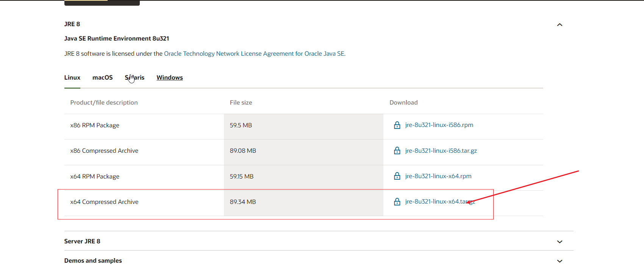Click the x86 Compressed Archive description
Screen dimensions: 644x268
tap(104, 150)
